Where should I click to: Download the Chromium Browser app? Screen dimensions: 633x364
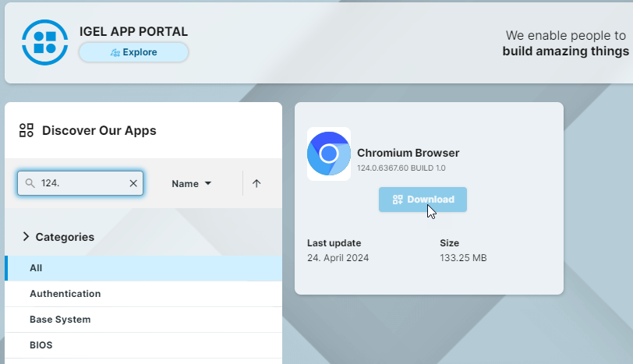pyautogui.click(x=423, y=200)
